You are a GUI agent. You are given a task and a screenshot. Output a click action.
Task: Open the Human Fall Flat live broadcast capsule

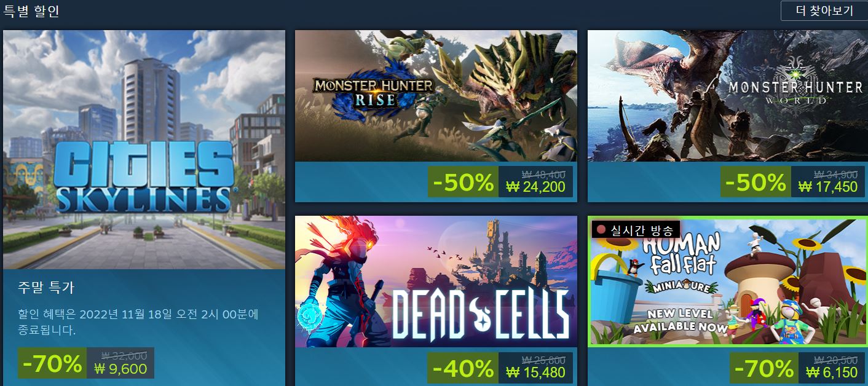(727, 282)
